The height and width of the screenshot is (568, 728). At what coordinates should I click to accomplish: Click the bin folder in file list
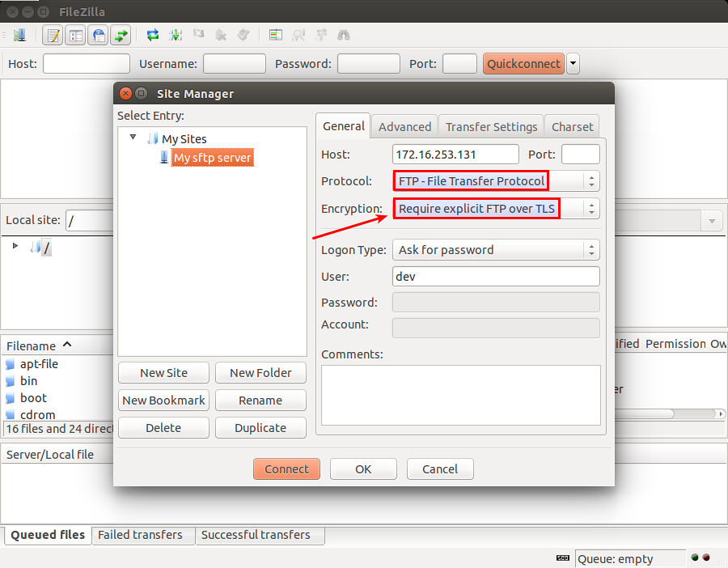coord(28,381)
